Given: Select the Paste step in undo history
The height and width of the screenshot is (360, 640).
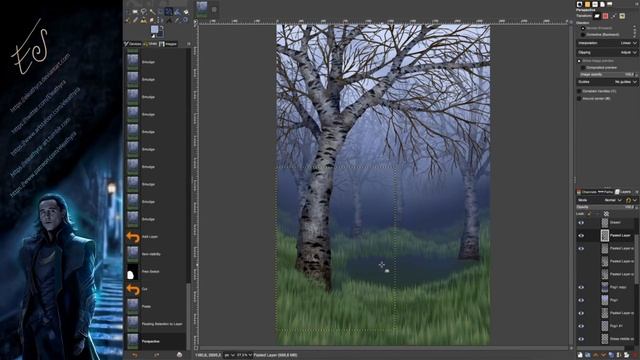Looking at the screenshot, I should point(156,306).
